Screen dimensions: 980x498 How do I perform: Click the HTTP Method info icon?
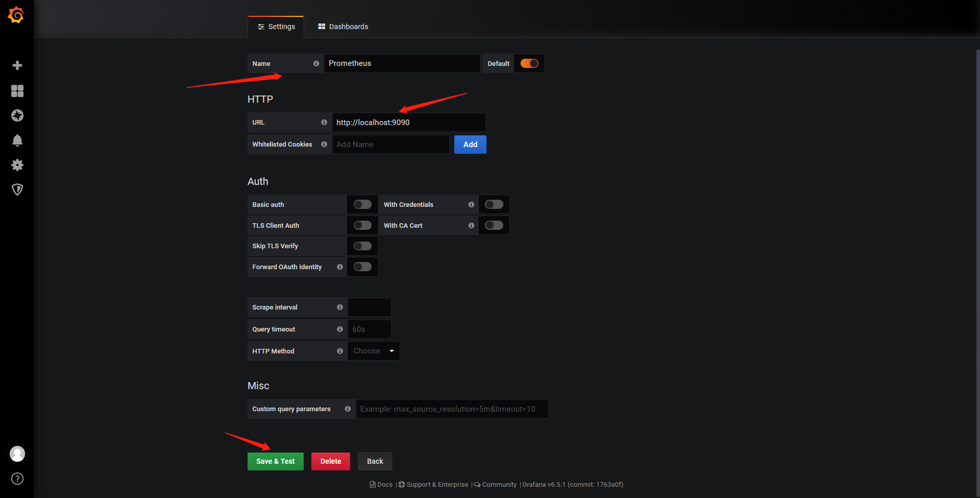pos(340,351)
